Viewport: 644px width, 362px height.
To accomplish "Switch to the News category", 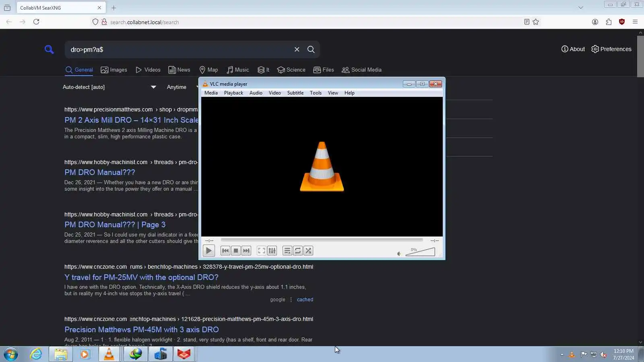I will (x=180, y=70).
